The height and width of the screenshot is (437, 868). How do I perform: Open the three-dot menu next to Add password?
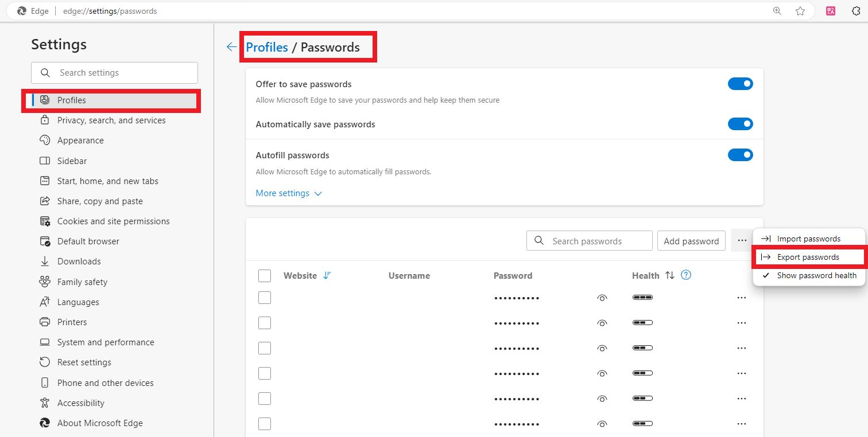(x=742, y=241)
